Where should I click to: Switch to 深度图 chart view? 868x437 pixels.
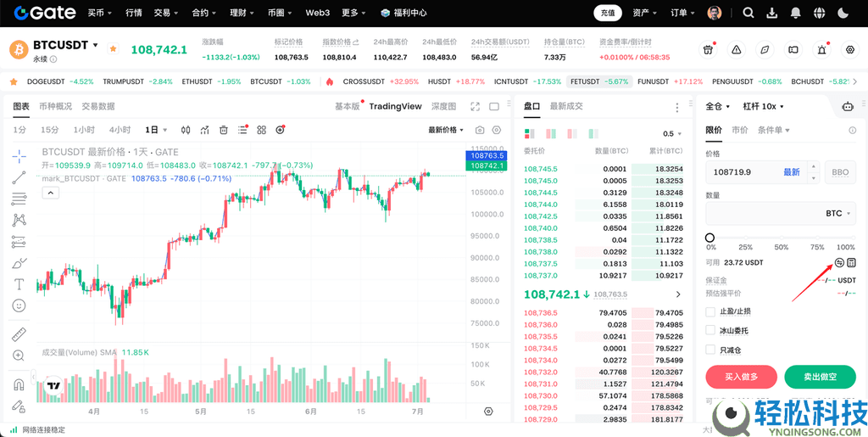[x=444, y=106]
